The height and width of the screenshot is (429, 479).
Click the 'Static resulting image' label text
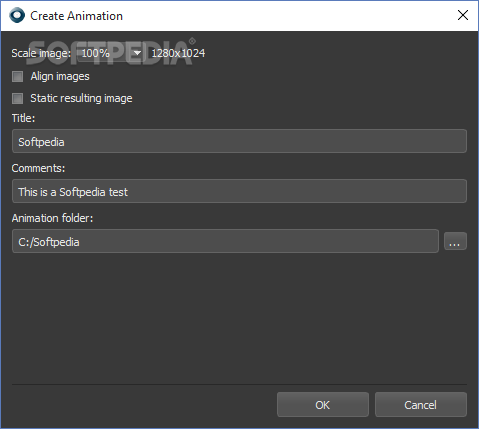tap(81, 98)
